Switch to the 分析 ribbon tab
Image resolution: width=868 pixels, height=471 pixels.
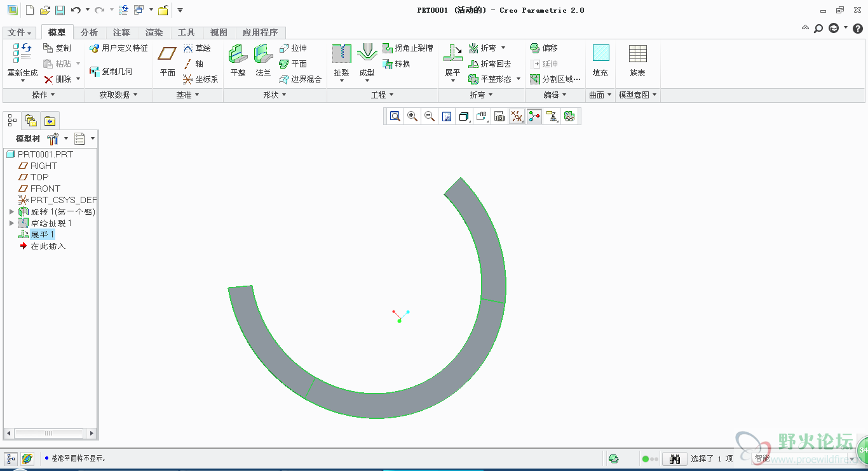point(90,32)
